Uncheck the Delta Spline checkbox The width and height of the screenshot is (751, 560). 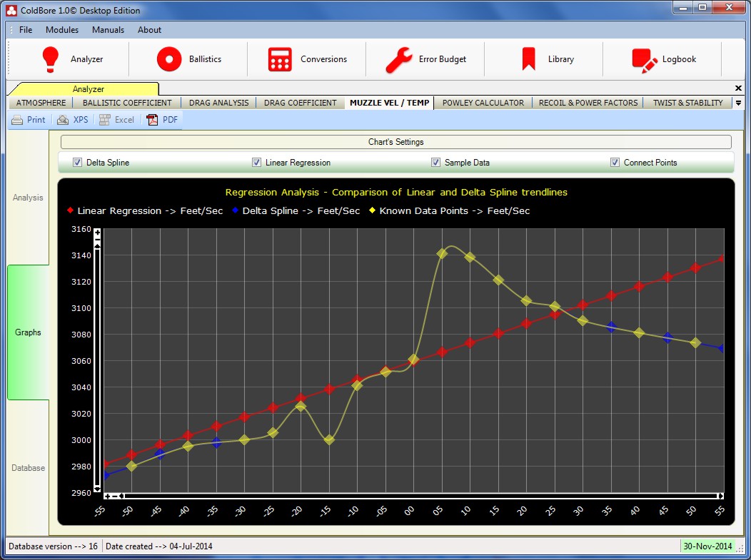tap(77, 162)
